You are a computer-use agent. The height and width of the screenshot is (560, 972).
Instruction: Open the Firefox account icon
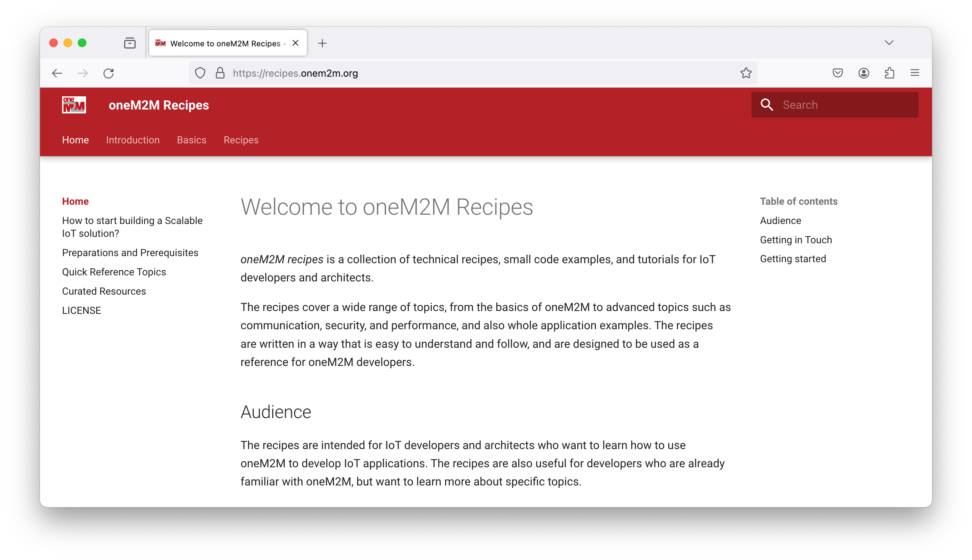tap(864, 73)
